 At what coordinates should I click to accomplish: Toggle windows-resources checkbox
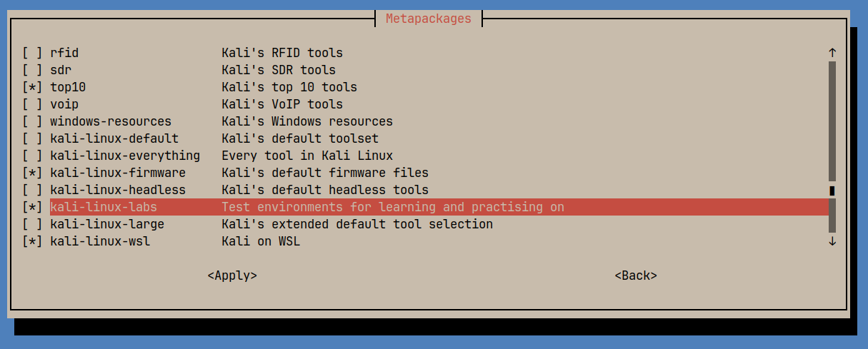32,121
